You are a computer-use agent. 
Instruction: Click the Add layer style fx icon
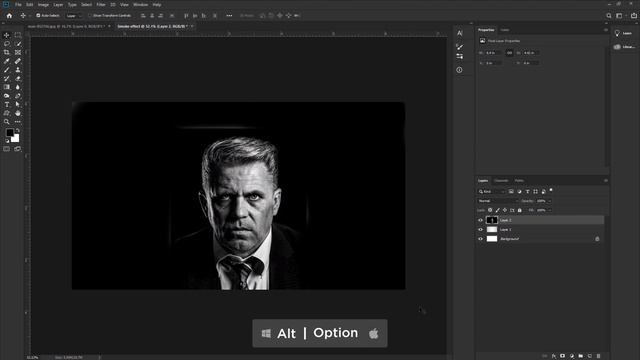[x=554, y=356]
